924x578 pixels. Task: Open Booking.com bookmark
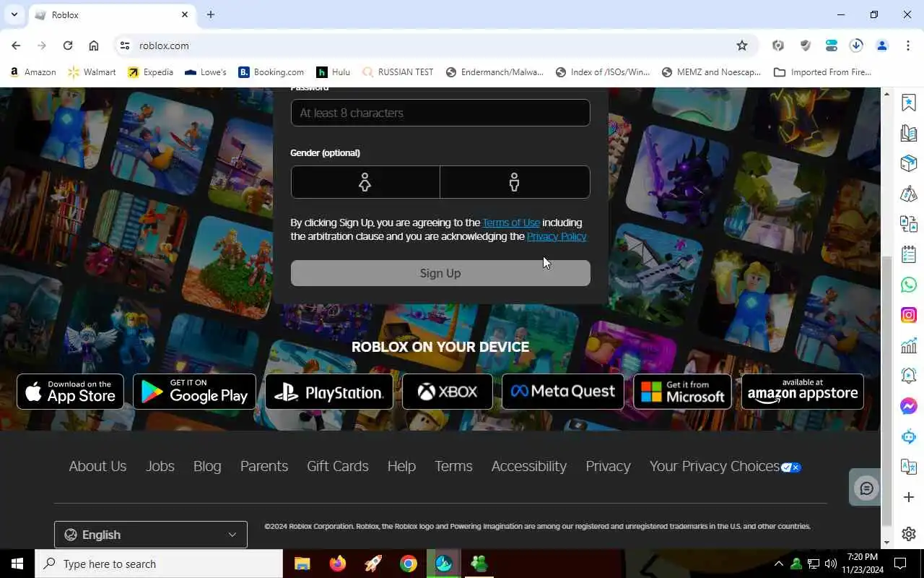271,72
